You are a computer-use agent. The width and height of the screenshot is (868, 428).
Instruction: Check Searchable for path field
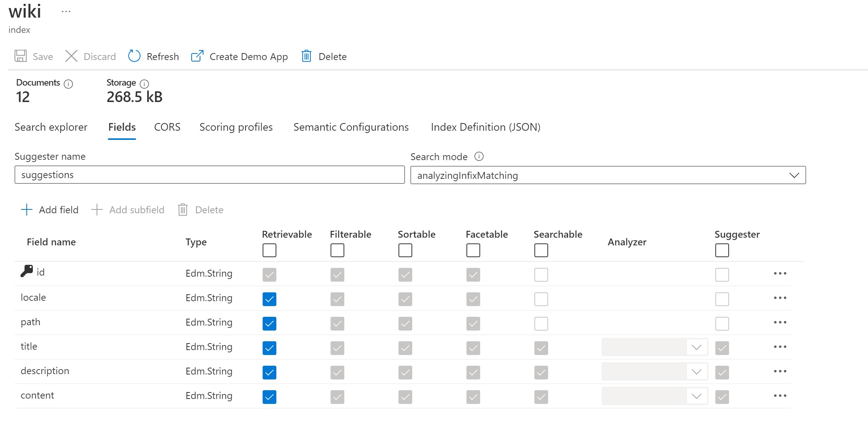(x=541, y=324)
